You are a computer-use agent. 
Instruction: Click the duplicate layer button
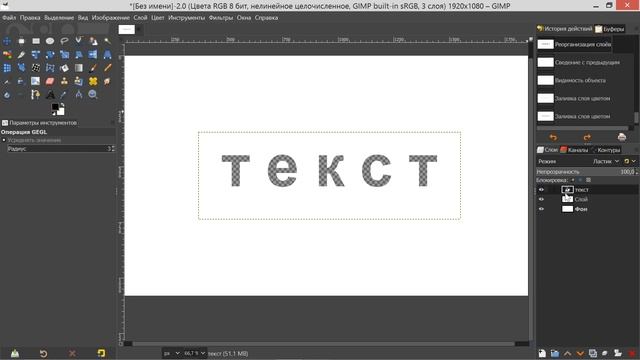pos(593,353)
